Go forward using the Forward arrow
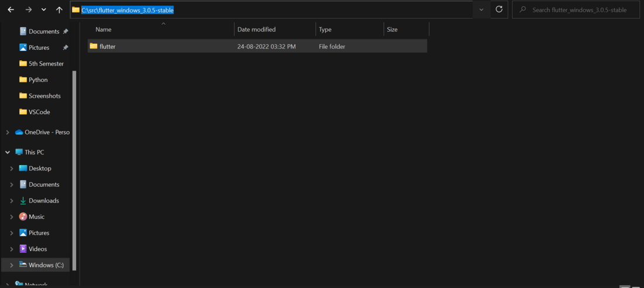Image resolution: width=644 pixels, height=288 pixels. point(28,10)
